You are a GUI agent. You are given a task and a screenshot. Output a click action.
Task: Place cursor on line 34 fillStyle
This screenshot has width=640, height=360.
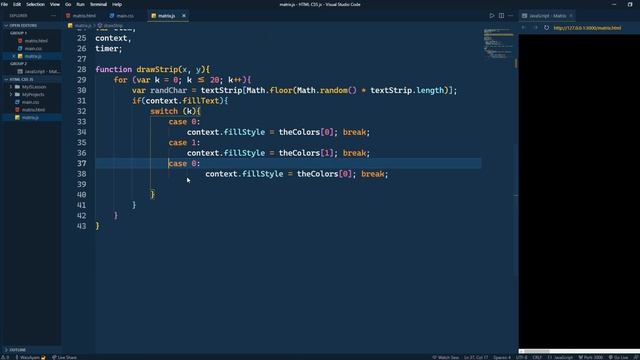(244, 132)
